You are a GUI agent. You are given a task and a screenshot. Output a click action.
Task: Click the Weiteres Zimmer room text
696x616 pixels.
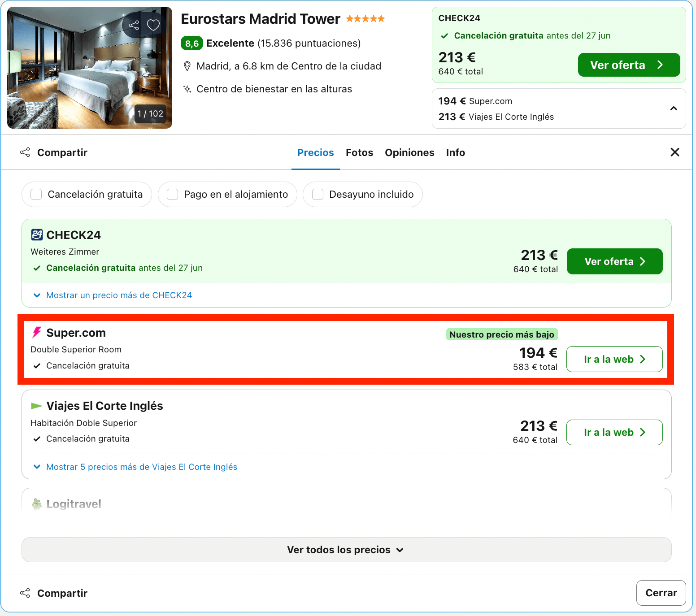(x=65, y=252)
